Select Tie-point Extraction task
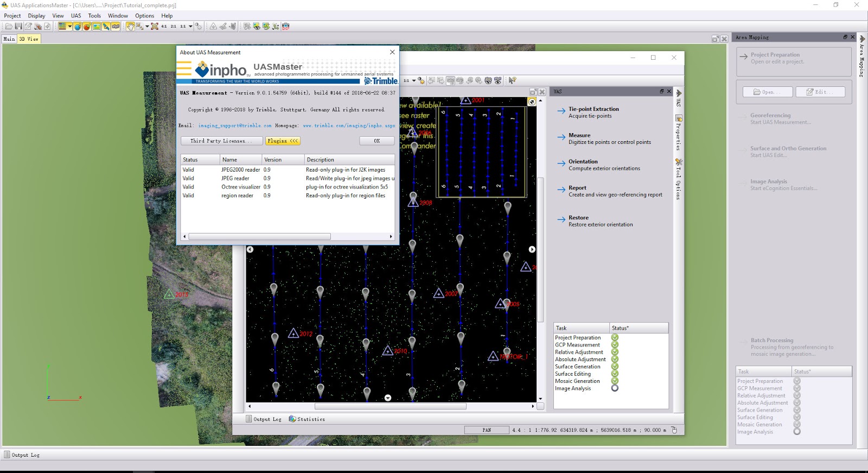 [x=593, y=109]
